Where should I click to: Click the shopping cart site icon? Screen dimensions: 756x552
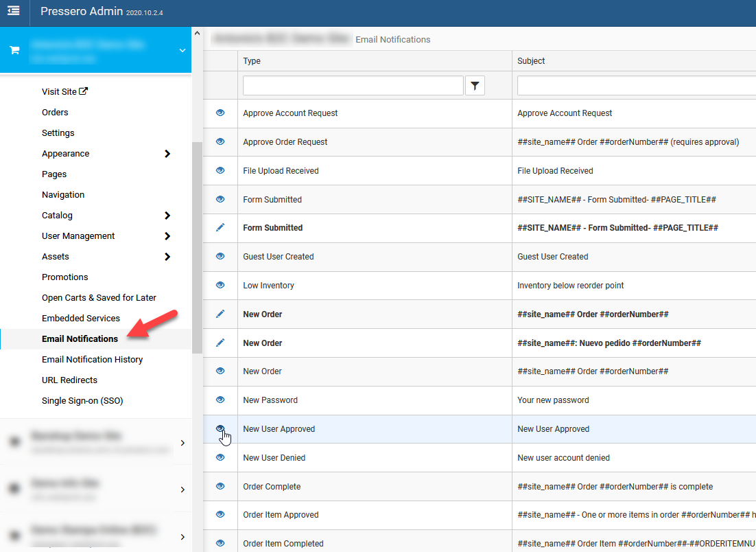click(15, 50)
